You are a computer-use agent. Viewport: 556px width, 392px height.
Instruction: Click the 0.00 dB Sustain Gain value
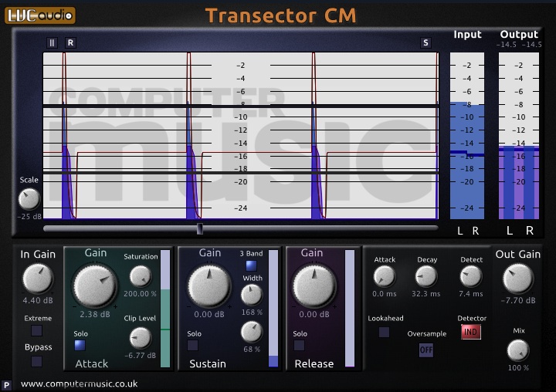208,314
